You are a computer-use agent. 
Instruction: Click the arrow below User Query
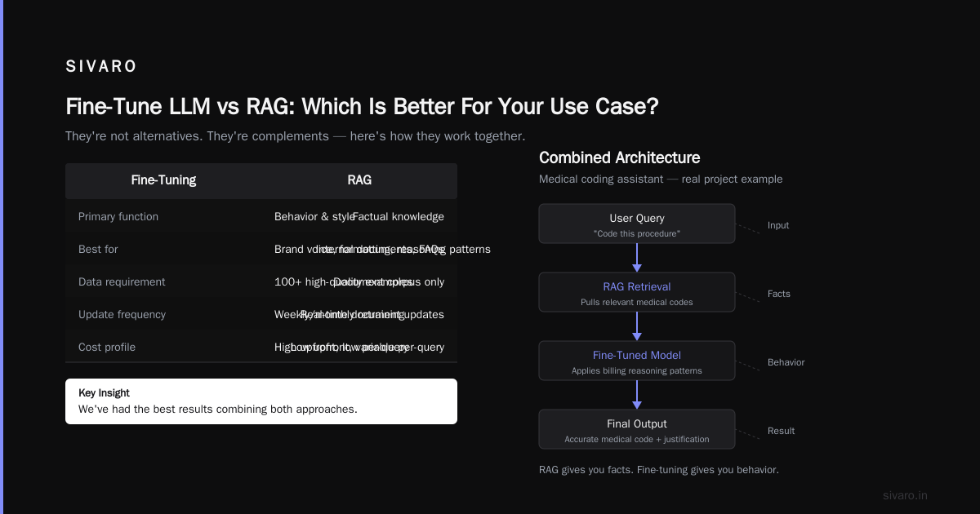point(637,258)
